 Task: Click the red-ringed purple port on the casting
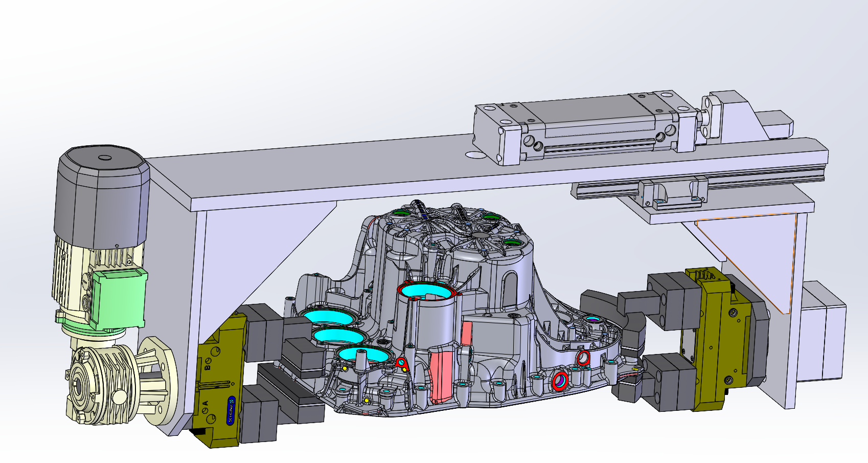(x=560, y=381)
